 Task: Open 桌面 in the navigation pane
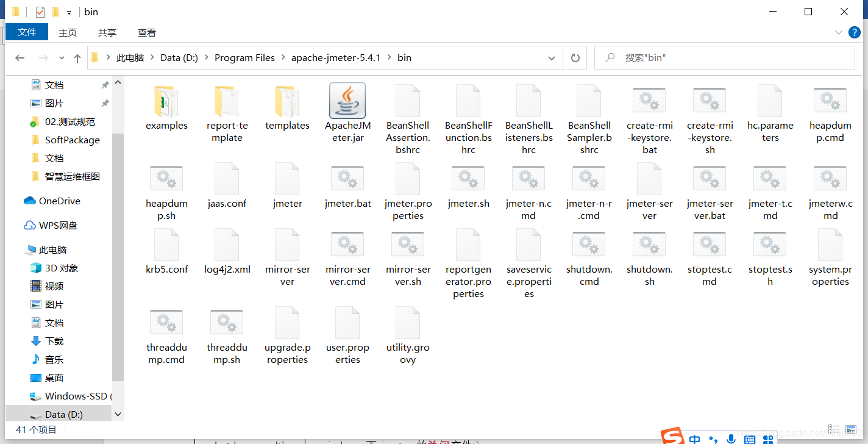pyautogui.click(x=54, y=378)
